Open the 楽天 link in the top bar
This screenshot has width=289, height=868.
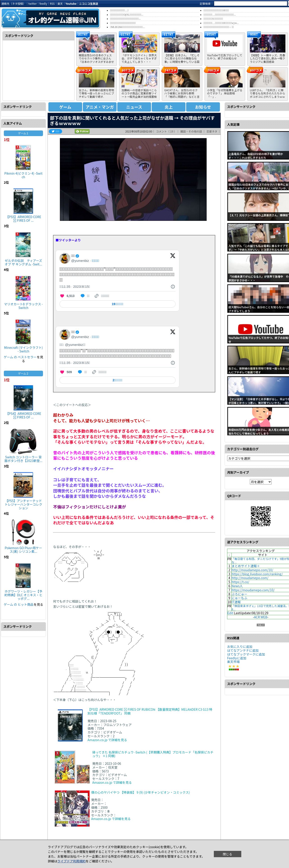click(x=60, y=4)
